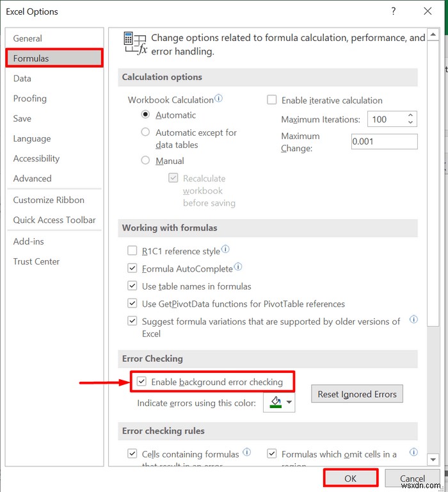Enable iterative calculation checkbox
The image size is (448, 492).
(271, 100)
